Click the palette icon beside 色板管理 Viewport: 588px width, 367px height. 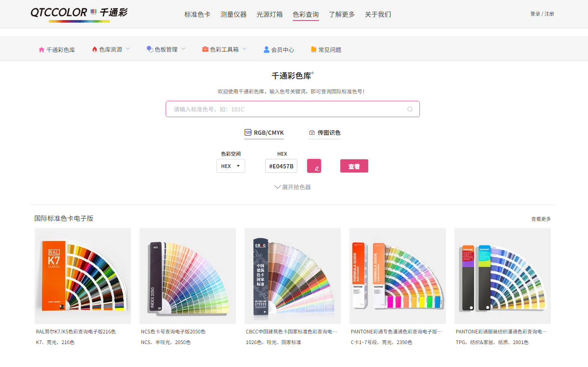(150, 49)
